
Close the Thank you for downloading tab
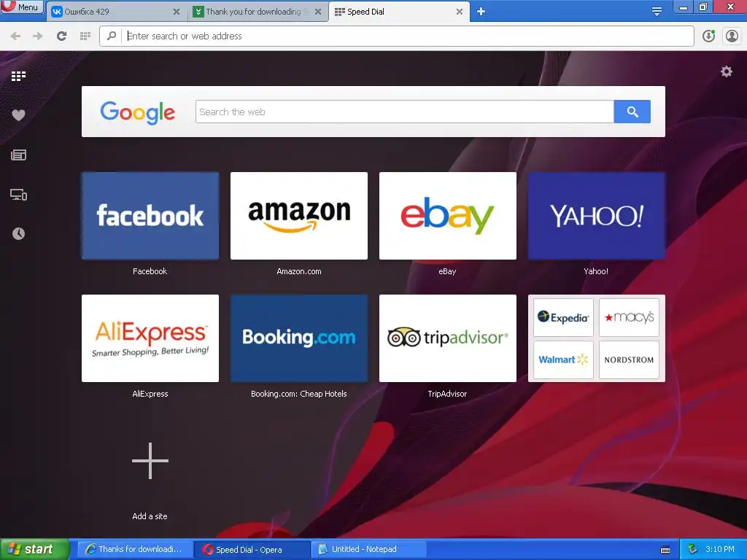318,12
